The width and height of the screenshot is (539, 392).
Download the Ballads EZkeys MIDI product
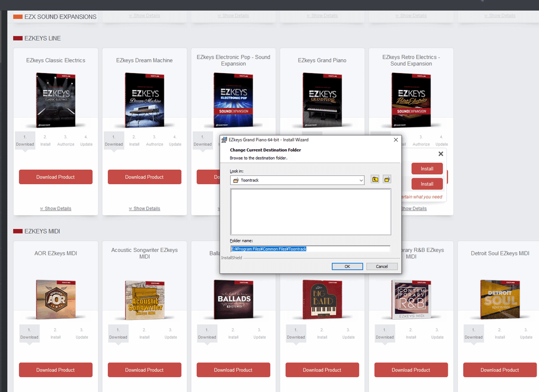point(234,370)
